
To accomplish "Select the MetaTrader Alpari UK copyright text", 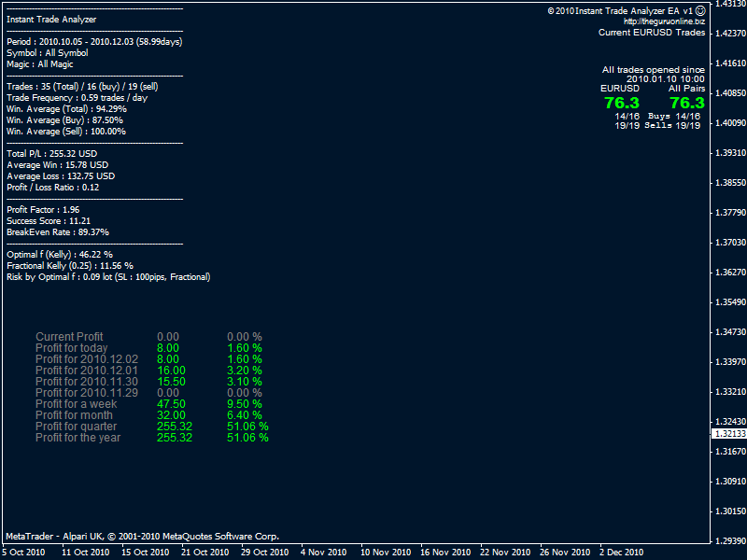I will pos(142,537).
